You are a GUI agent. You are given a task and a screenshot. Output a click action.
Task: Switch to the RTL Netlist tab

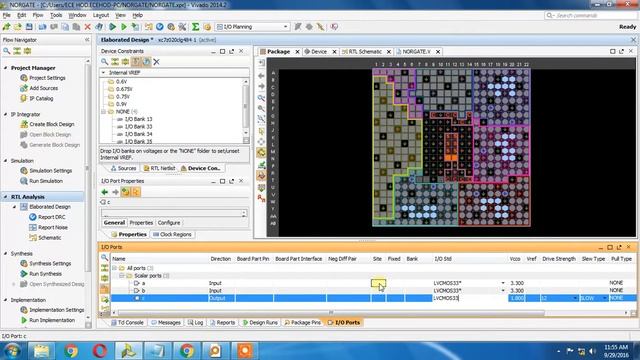[159, 168]
